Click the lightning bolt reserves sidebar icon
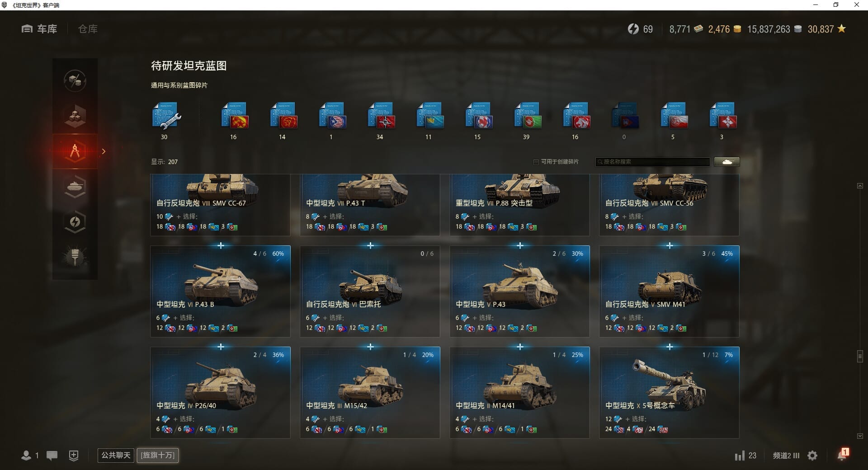 (75, 222)
